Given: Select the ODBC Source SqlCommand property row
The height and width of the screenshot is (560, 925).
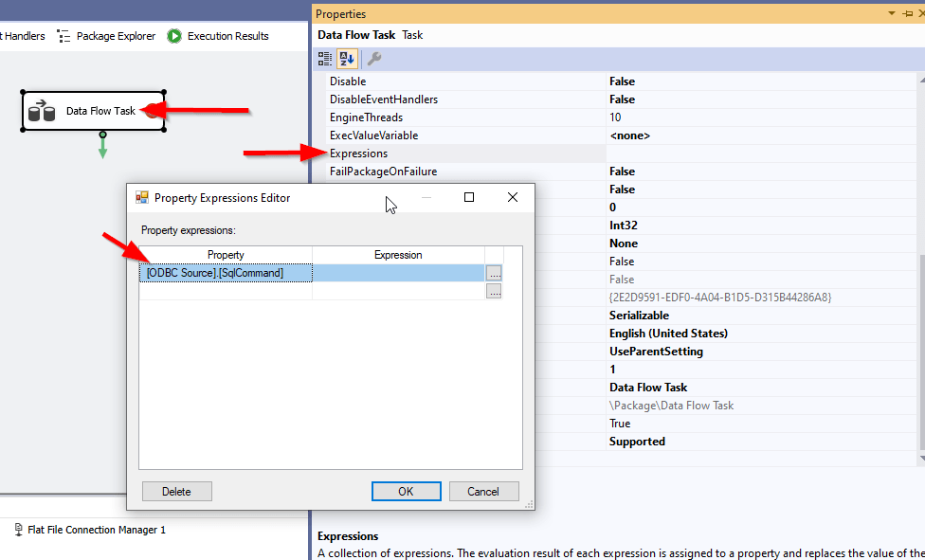Looking at the screenshot, I should point(225,274).
